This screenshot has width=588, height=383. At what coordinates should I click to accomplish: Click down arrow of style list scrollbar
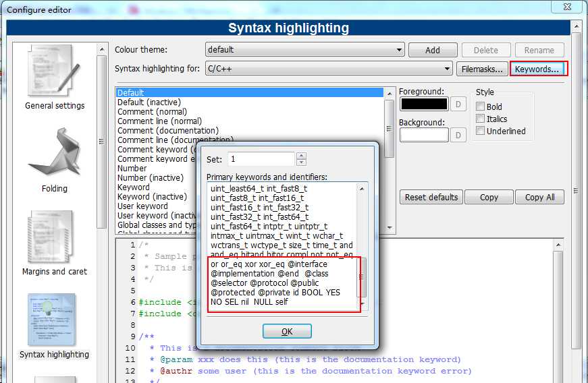[x=390, y=228]
